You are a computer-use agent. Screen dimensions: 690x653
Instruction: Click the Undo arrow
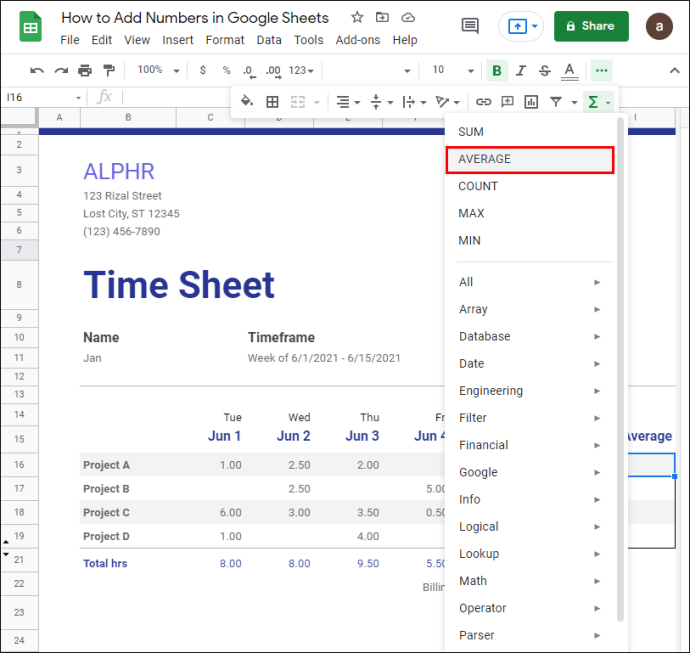(x=37, y=70)
